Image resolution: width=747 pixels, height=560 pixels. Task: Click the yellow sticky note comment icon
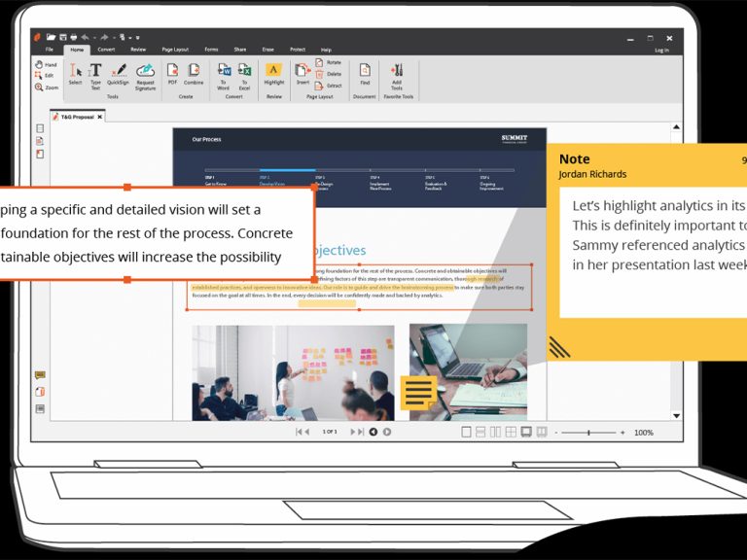coord(418,393)
